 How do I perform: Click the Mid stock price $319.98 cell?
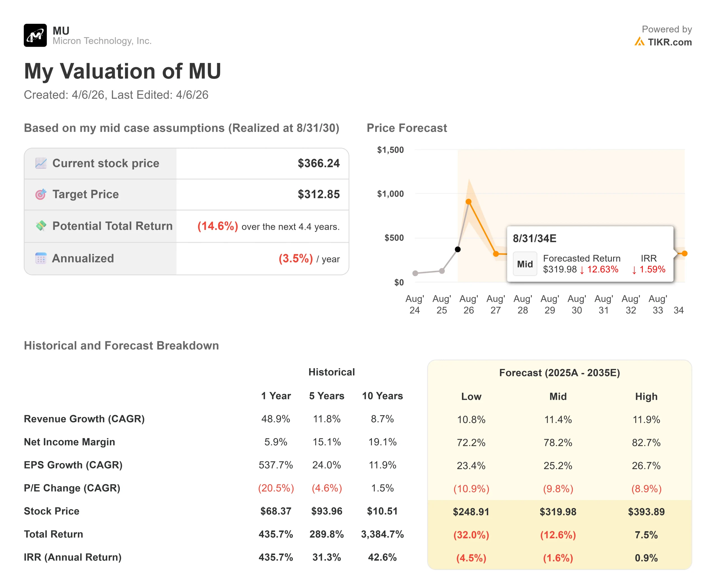[558, 511]
